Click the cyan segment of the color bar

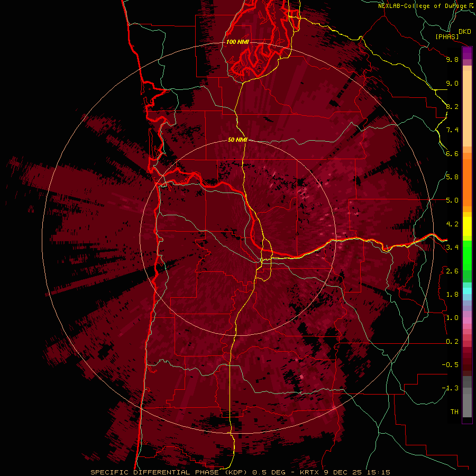[x=467, y=290]
